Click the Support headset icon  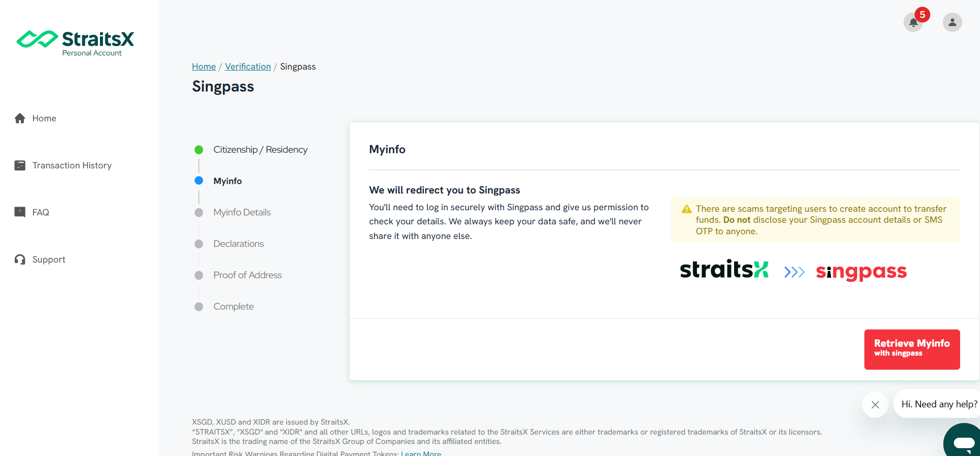tap(20, 259)
